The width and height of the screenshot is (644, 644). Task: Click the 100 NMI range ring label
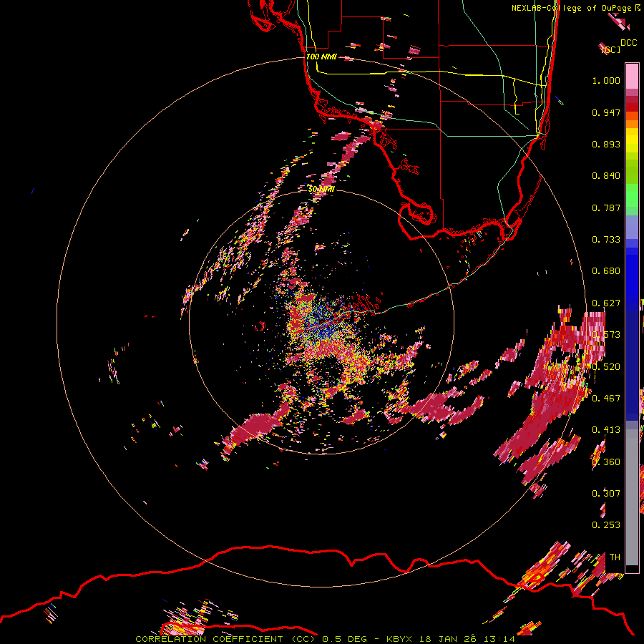(321, 57)
